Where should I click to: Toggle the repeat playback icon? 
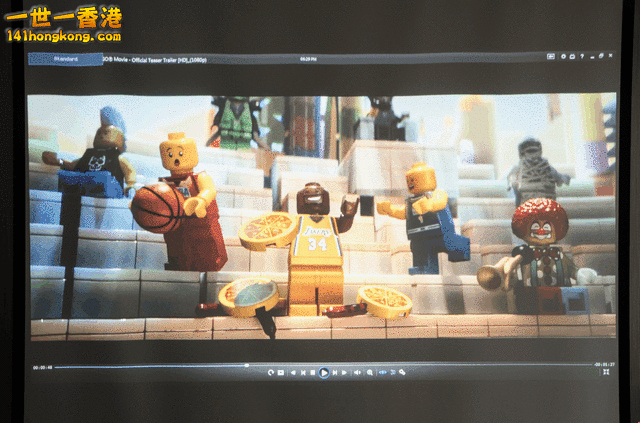click(270, 372)
